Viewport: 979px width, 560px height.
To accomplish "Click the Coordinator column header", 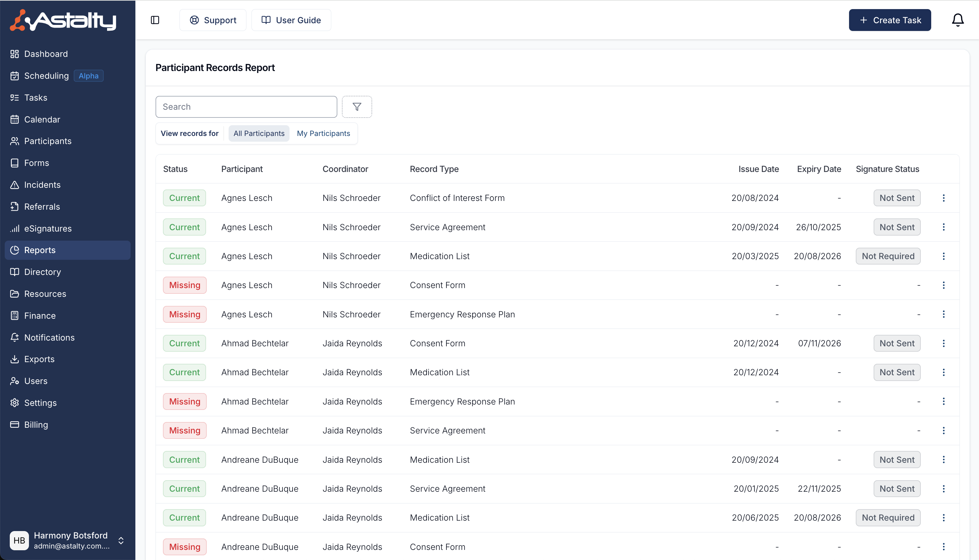I will pyautogui.click(x=345, y=169).
